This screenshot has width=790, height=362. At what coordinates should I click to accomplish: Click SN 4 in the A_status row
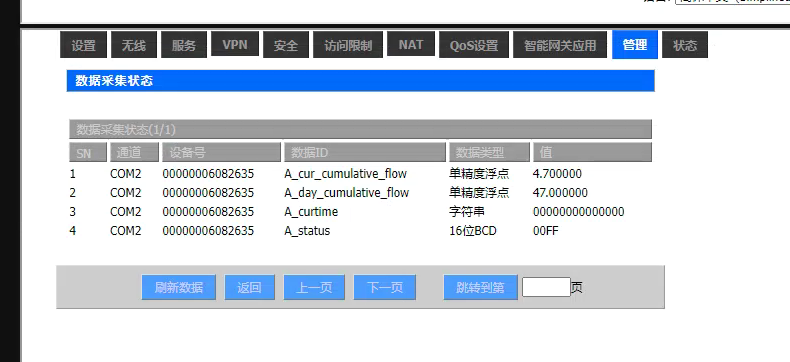[x=73, y=231]
